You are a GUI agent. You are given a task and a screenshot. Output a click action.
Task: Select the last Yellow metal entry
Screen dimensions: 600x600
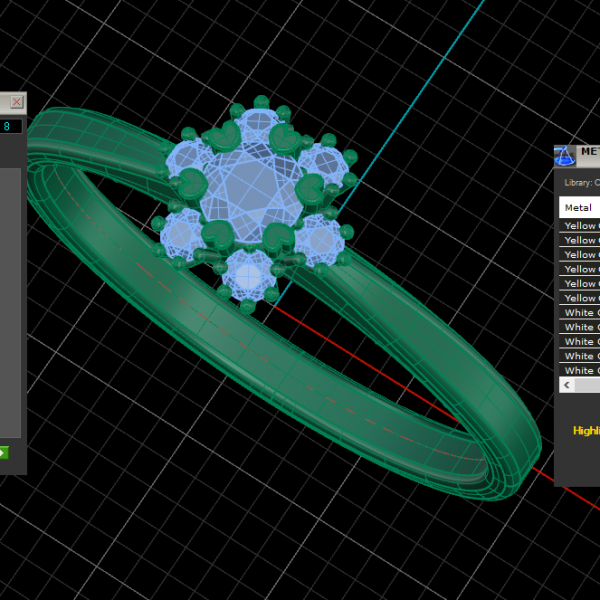click(580, 298)
